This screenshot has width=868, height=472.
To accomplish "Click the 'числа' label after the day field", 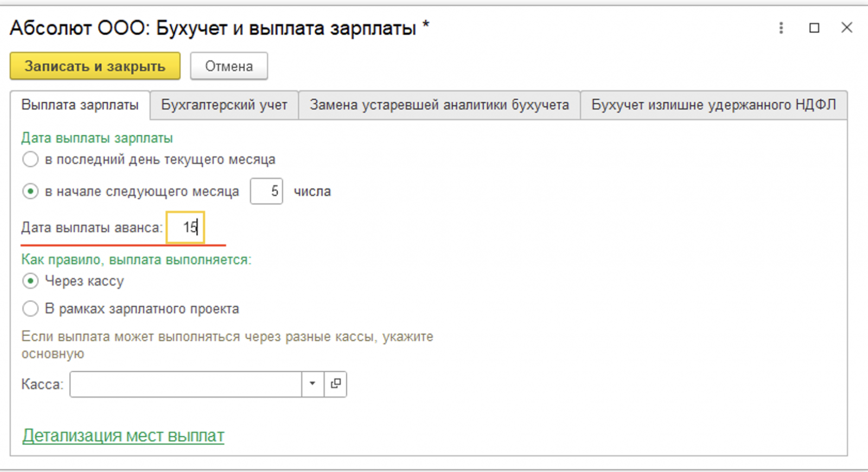I will tap(312, 192).
